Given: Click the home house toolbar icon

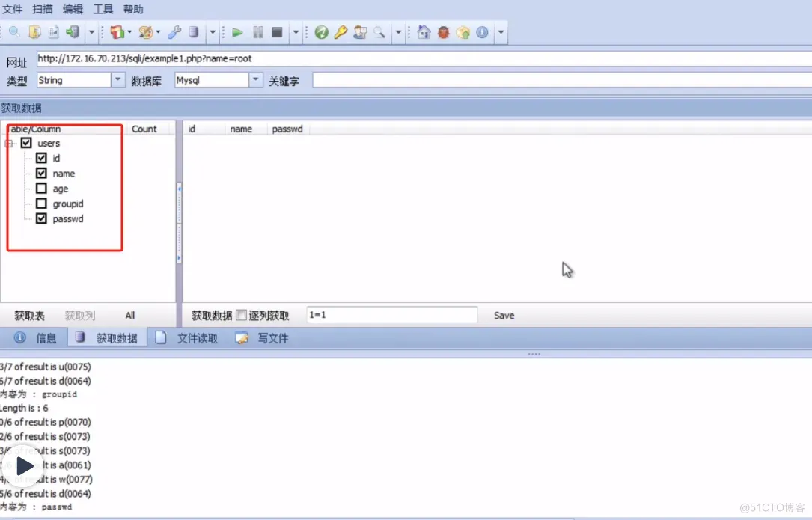Looking at the screenshot, I should [x=424, y=32].
